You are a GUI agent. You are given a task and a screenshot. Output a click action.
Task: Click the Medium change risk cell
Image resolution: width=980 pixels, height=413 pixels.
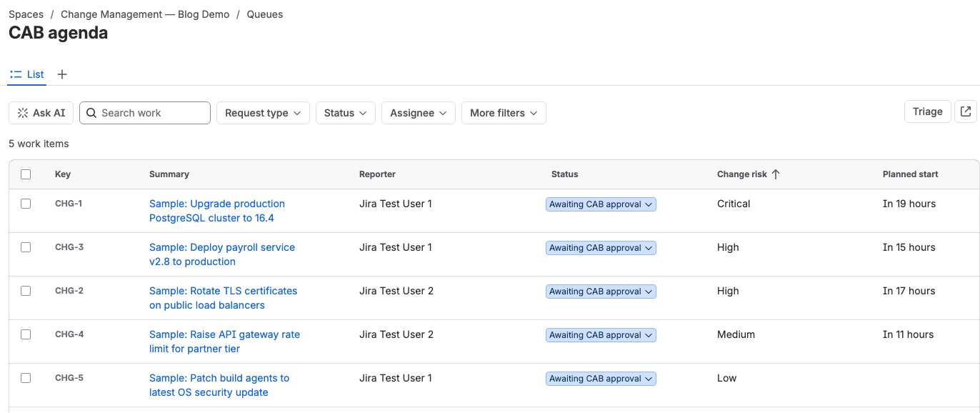click(x=736, y=334)
